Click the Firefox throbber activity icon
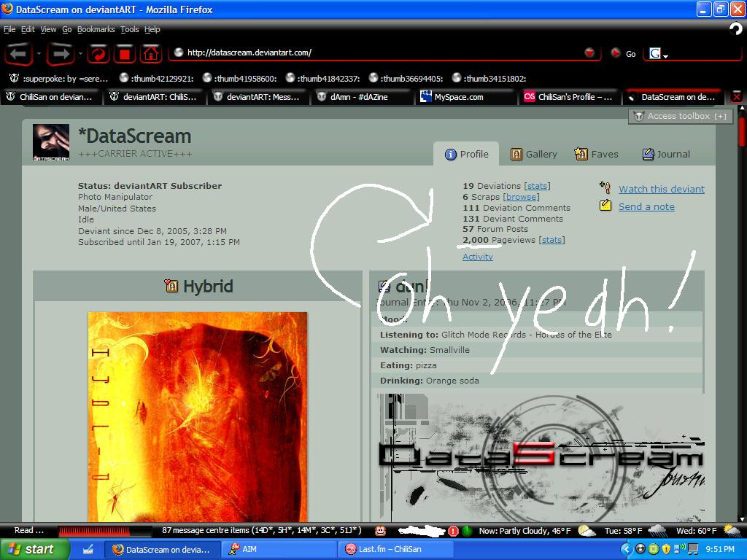The height and width of the screenshot is (560, 747). [x=735, y=29]
